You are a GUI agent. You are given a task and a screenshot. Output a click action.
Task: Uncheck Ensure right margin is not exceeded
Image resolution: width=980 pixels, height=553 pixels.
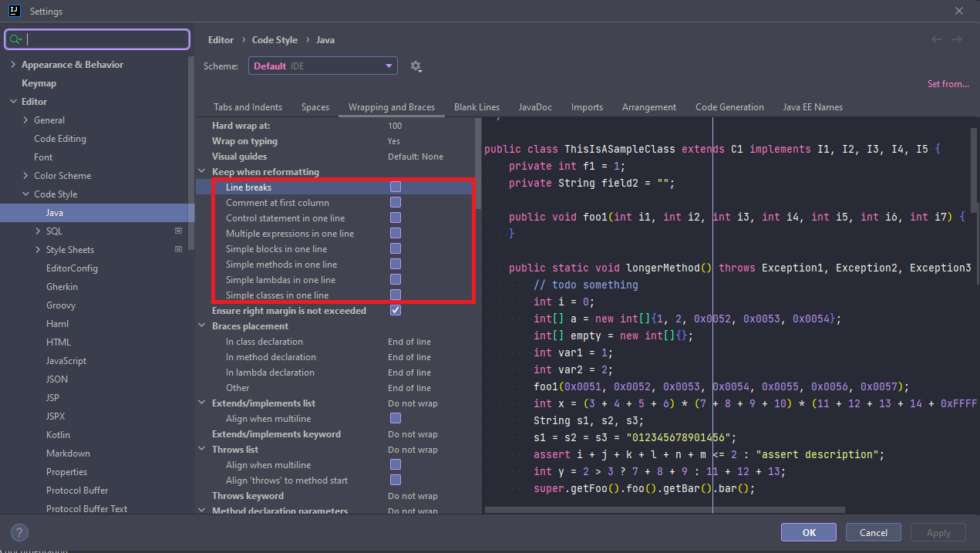point(395,310)
